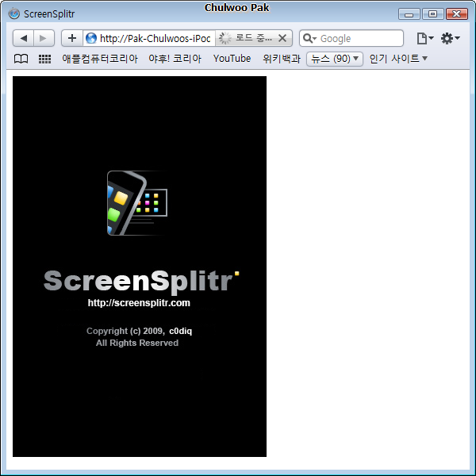Viewport: 476px width, 476px height.
Task: Go back with the back arrow button
Action: (x=23, y=38)
